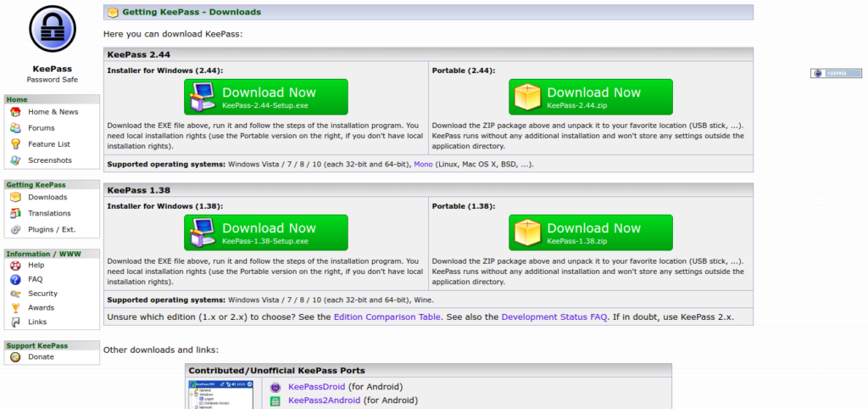Click the KeePass mobile screenshot thumbnail

point(221,394)
